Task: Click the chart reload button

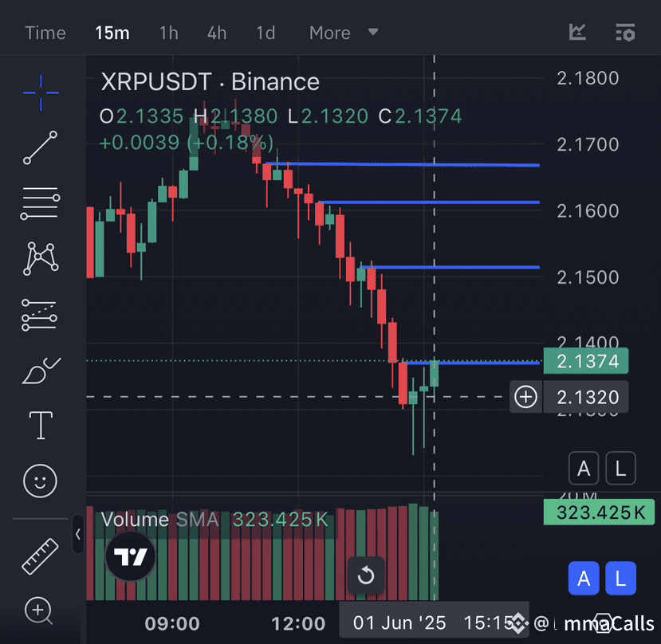Action: point(366,575)
